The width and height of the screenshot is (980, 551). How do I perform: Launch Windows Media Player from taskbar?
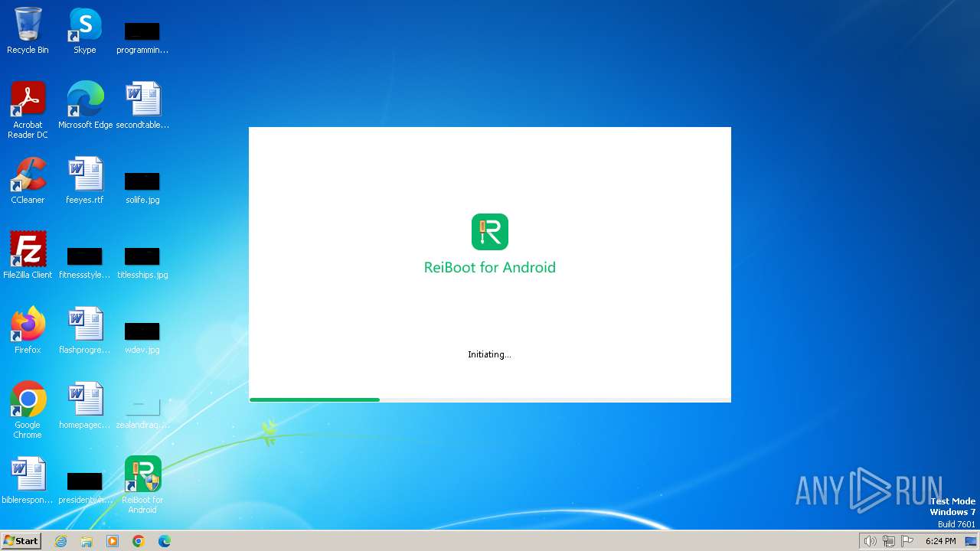(113, 541)
